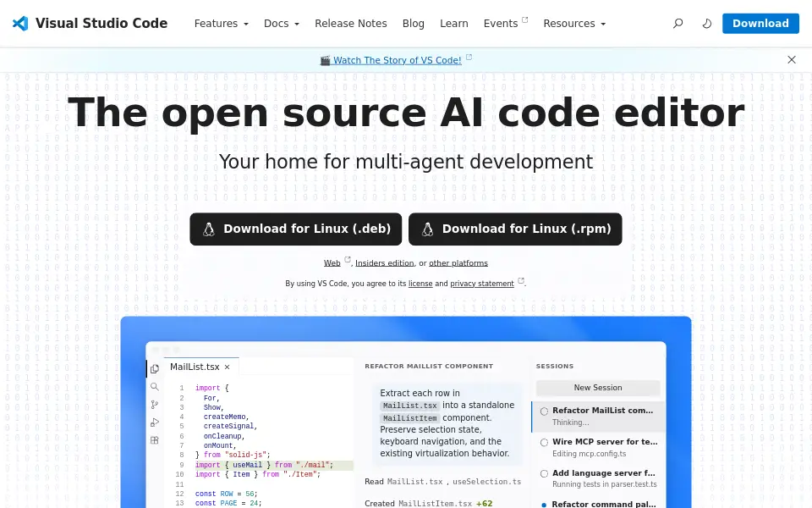The width and height of the screenshot is (812, 508).
Task: Click clapper icon in announcement banner
Action: point(325,61)
